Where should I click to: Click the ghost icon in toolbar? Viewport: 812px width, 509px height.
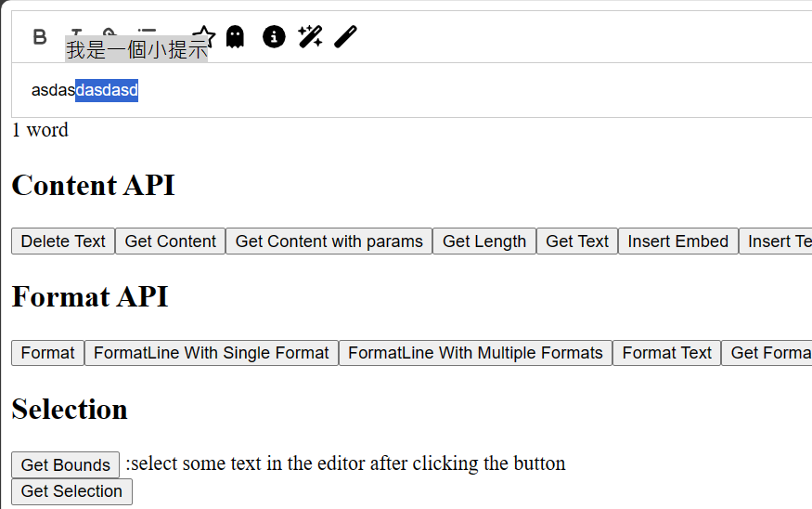[x=235, y=37]
